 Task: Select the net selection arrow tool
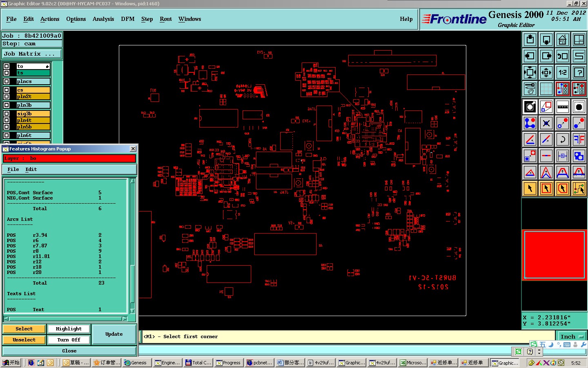[x=579, y=188]
